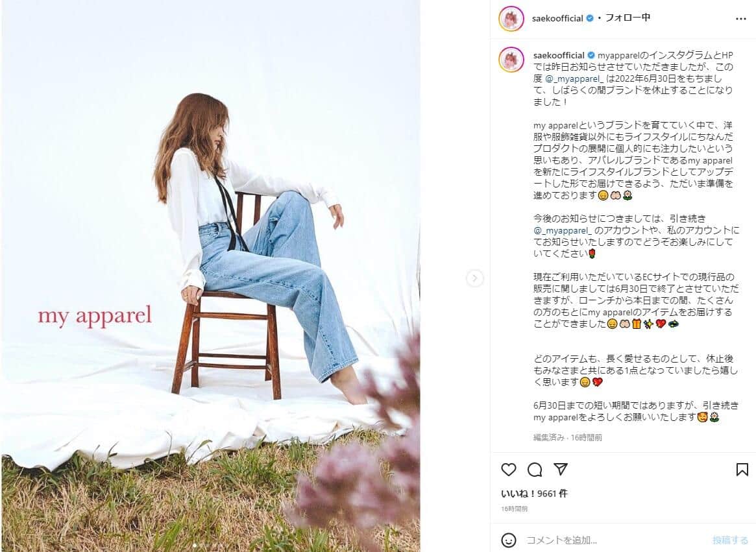Save the post with the bookmark icon

pos(742,470)
